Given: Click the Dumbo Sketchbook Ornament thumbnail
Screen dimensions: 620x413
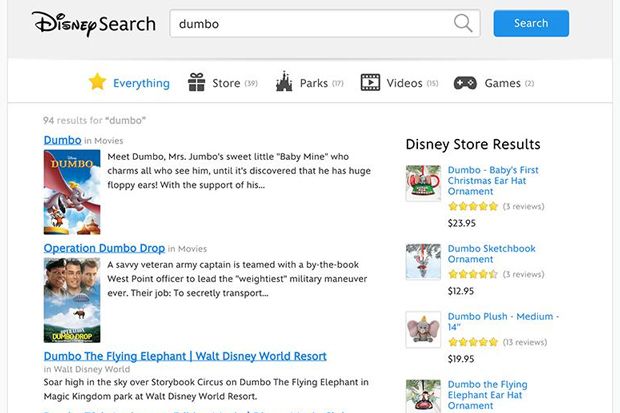Looking at the screenshot, I should click(423, 261).
